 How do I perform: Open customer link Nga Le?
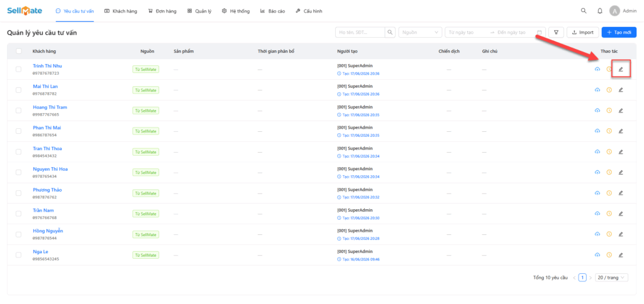pyautogui.click(x=41, y=251)
